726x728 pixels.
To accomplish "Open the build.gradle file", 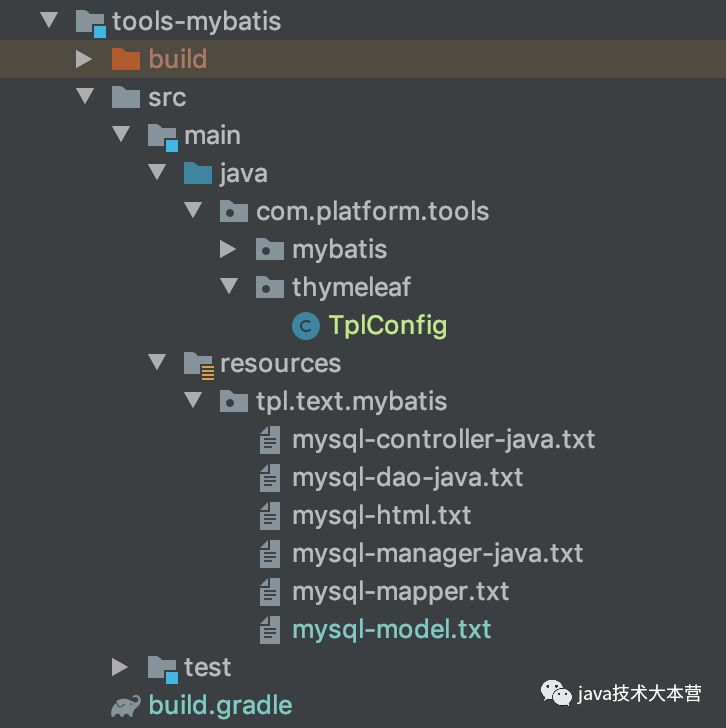I will (220, 706).
